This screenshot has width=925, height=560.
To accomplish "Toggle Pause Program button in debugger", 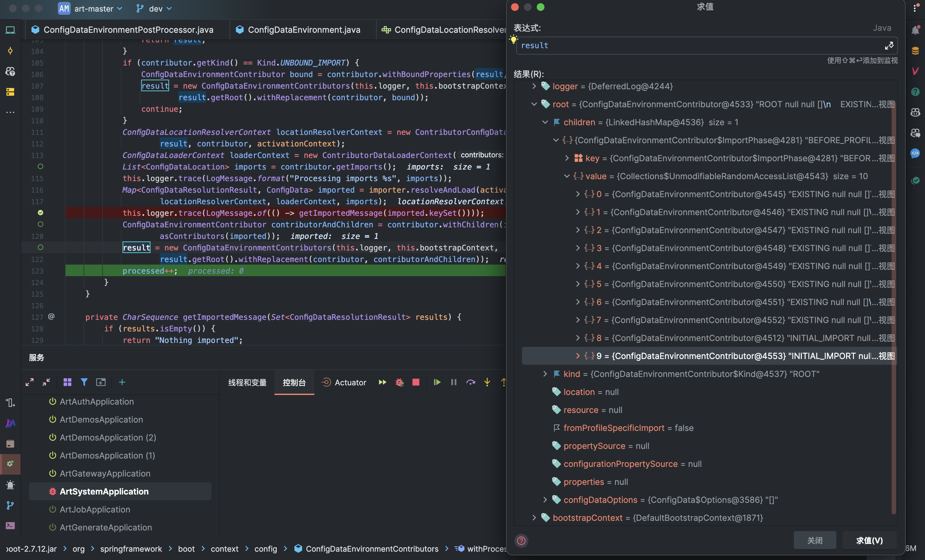I will click(x=454, y=382).
